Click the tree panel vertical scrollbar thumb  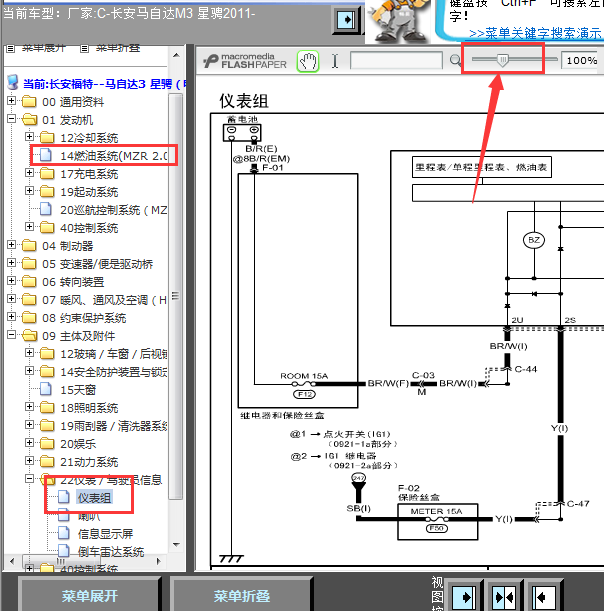click(x=176, y=296)
